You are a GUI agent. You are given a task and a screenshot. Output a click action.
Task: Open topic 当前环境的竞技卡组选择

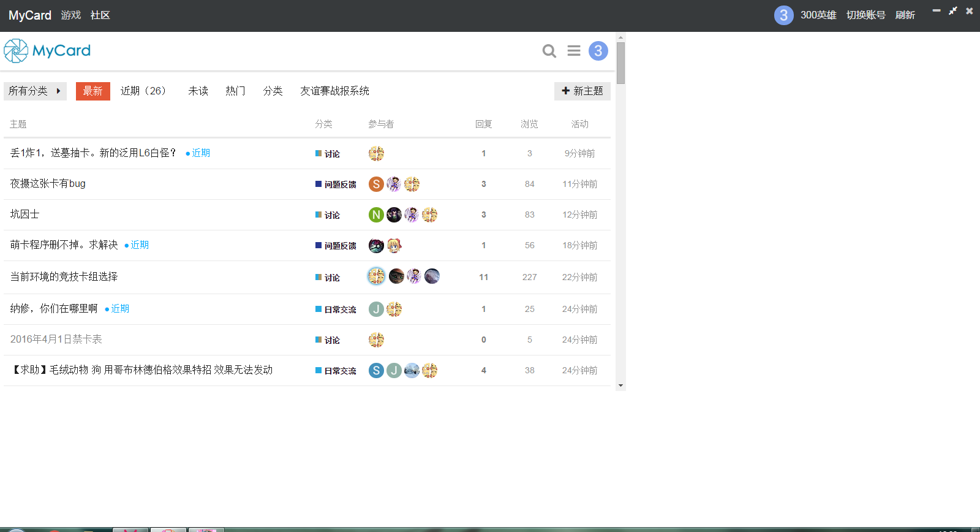click(x=64, y=277)
